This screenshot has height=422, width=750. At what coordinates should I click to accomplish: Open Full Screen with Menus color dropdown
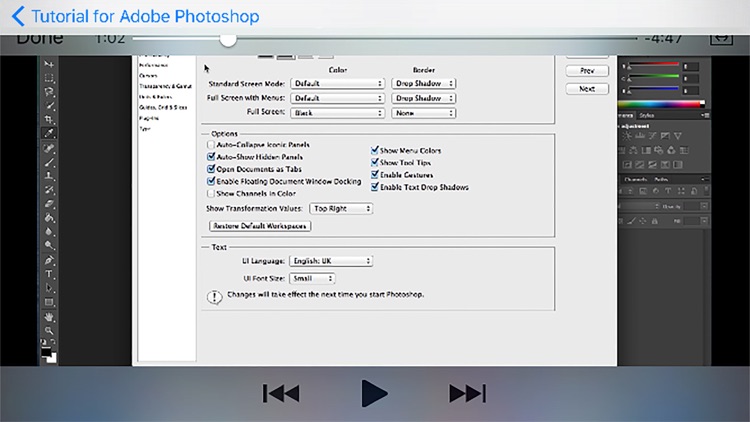(337, 98)
